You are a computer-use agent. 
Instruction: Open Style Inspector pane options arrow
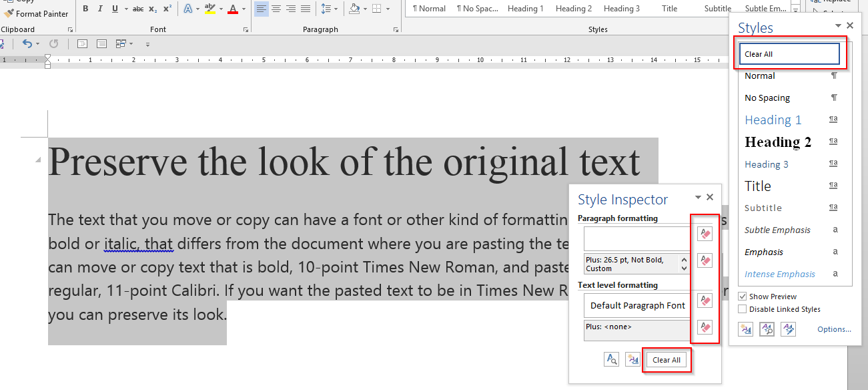click(698, 198)
